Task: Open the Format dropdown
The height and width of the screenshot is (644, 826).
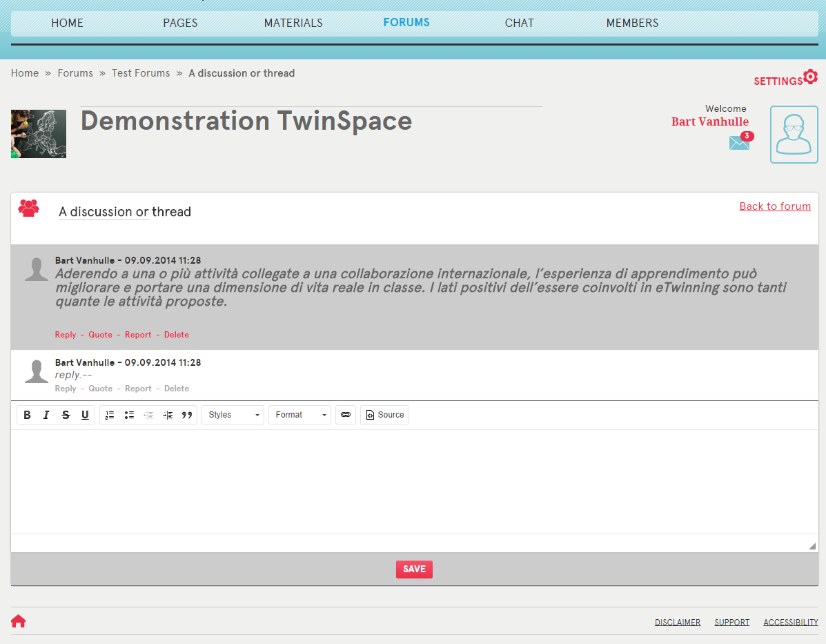Action: (x=299, y=415)
